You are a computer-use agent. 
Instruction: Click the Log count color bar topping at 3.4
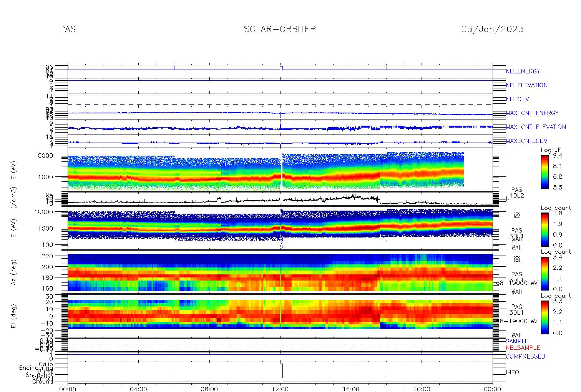(x=544, y=273)
